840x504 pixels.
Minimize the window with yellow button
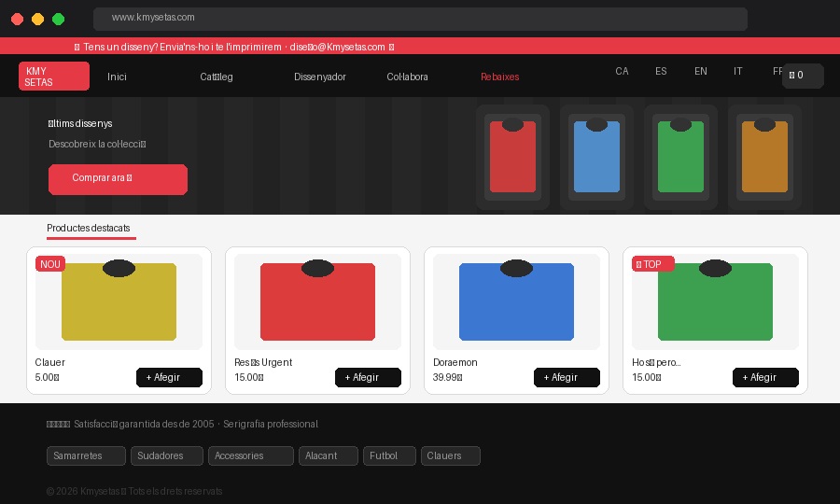(37, 20)
